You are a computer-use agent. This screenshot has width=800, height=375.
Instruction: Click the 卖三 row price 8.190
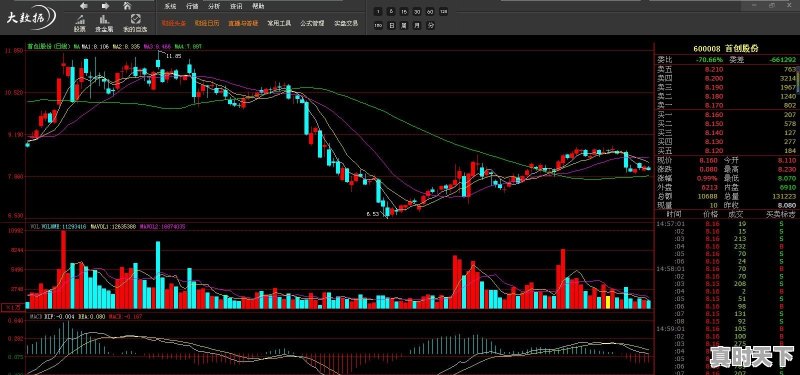pos(714,87)
